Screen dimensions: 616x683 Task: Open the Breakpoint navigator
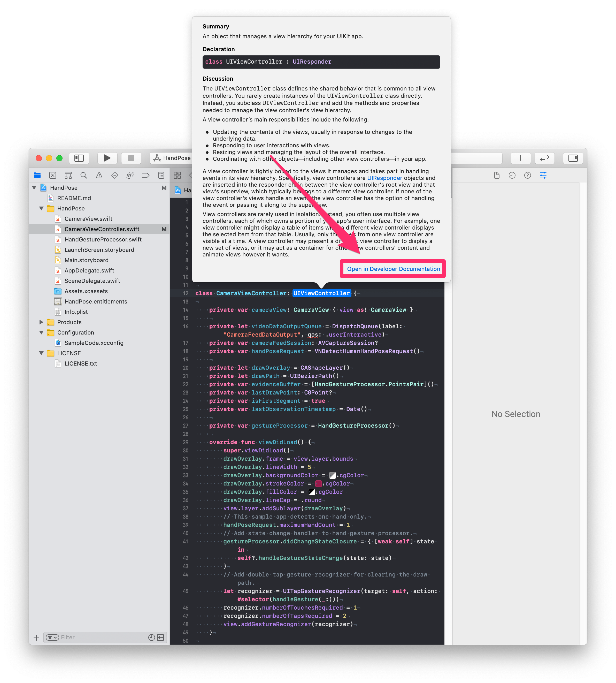145,175
